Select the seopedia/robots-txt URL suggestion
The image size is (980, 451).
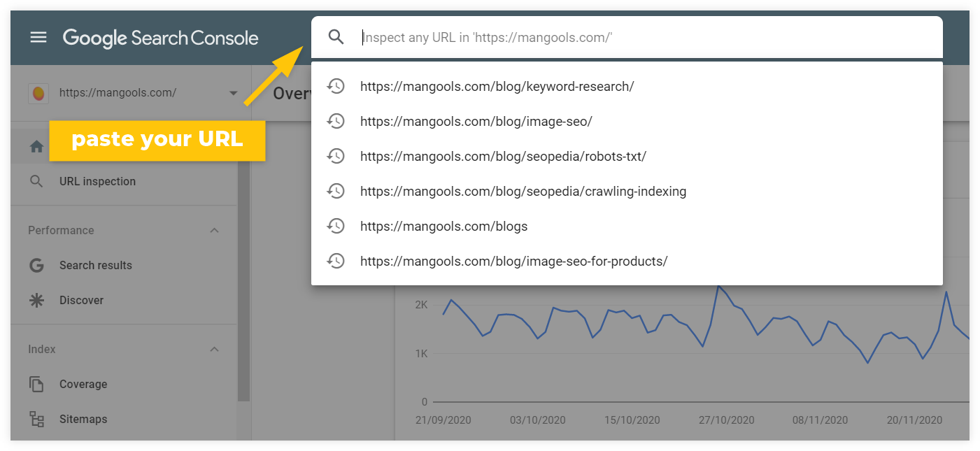503,156
